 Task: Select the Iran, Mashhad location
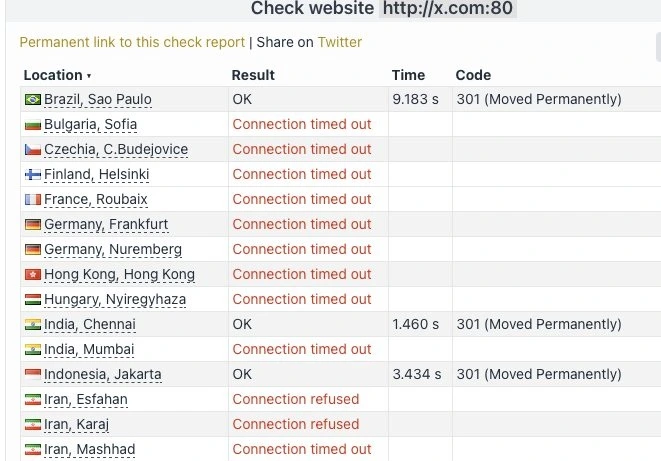pos(89,450)
